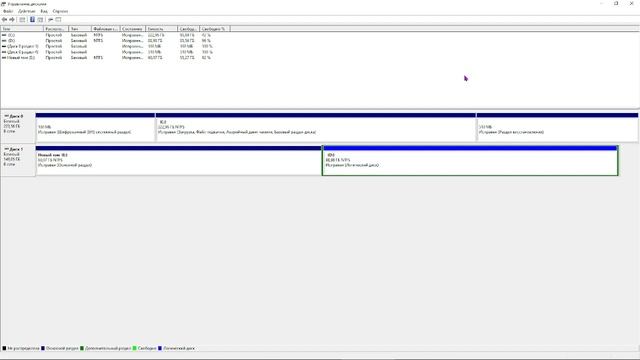Go back with the toolbar back arrow
640x360 pixels.
coord(4,20)
